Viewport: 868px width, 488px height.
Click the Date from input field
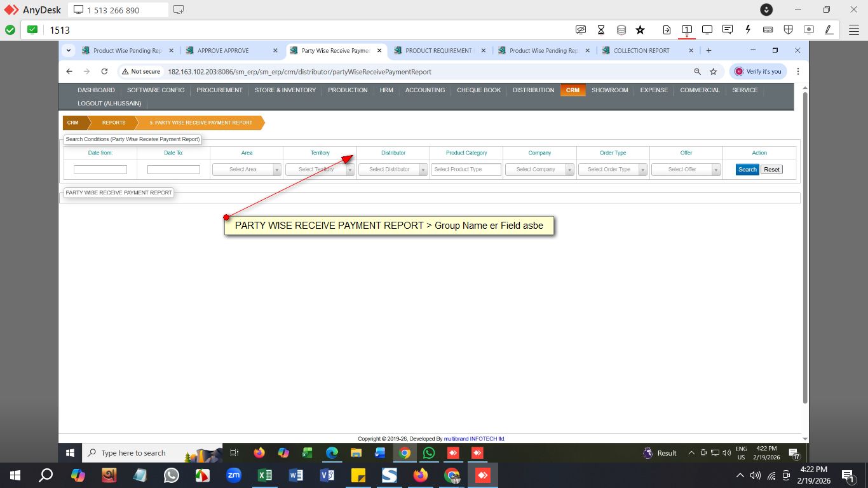point(100,170)
